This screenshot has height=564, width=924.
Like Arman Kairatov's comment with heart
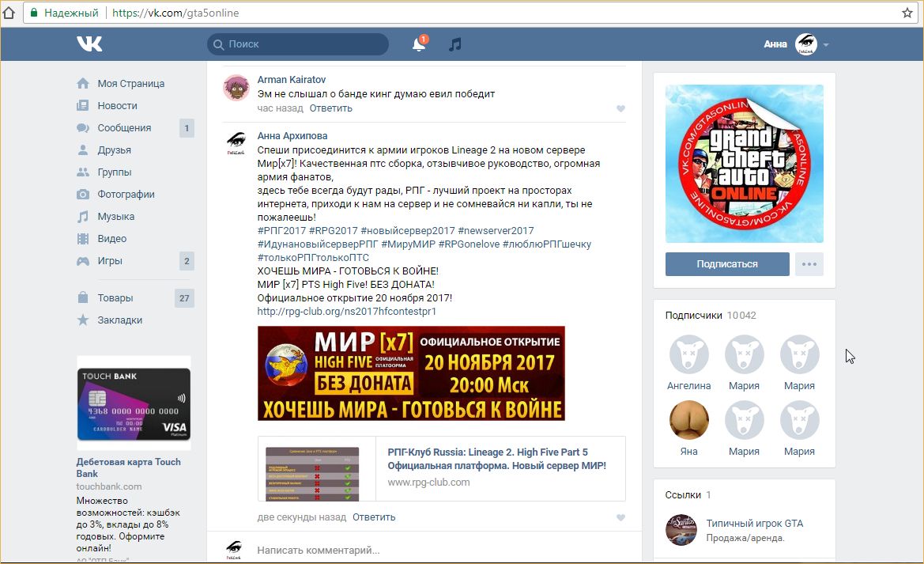[620, 108]
